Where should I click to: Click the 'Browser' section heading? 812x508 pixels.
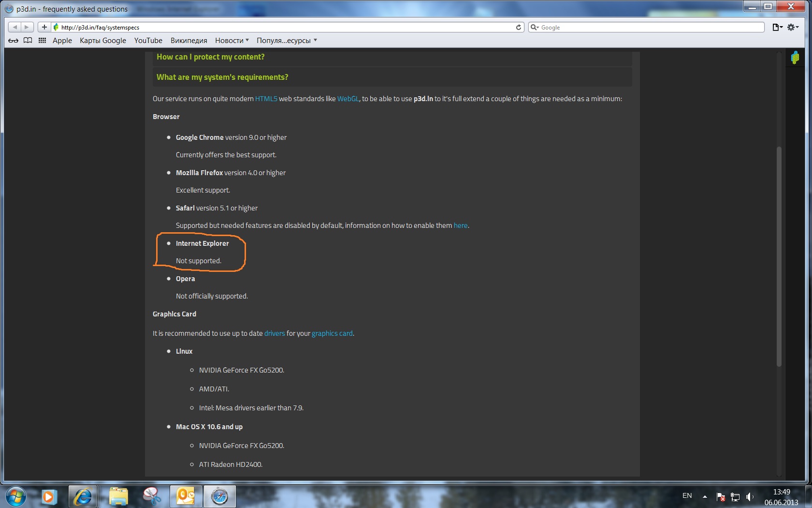166,117
